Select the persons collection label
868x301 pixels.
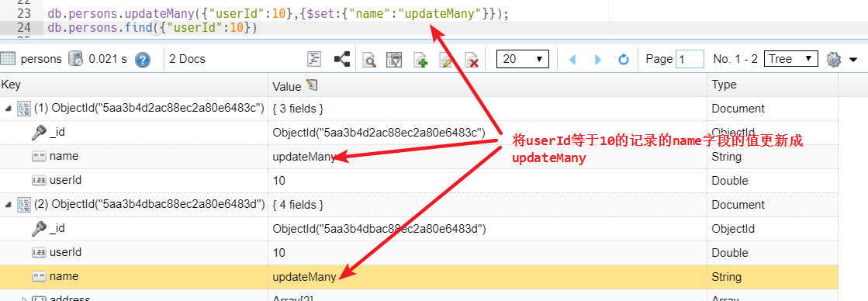pyautogui.click(x=41, y=59)
